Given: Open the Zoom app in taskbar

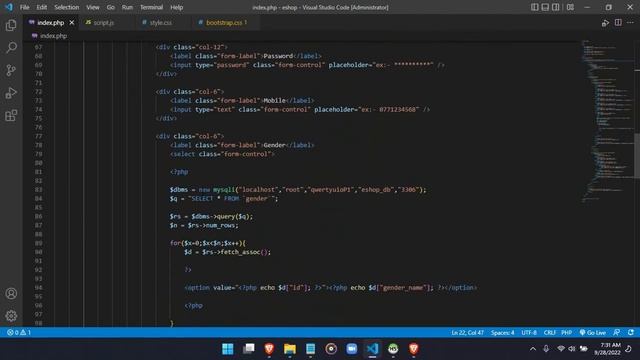Looking at the screenshot, I should pos(351,349).
